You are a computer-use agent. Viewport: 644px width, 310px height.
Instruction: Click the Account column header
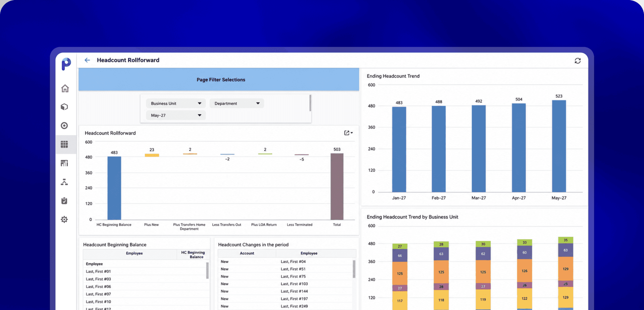[x=247, y=254]
